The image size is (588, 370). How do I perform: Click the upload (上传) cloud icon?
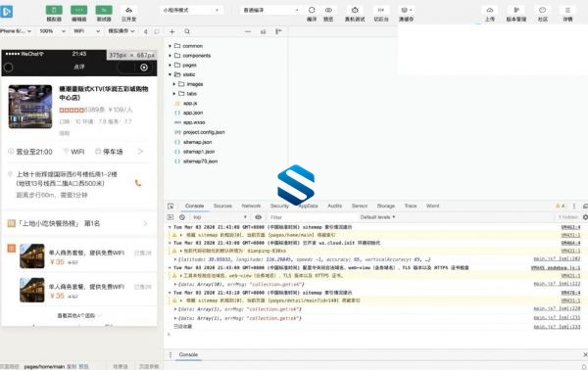[x=490, y=10]
